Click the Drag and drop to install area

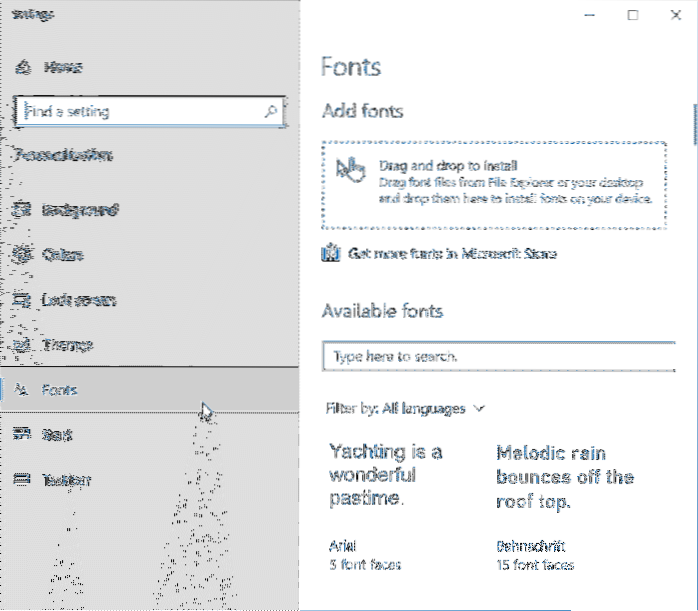point(494,184)
